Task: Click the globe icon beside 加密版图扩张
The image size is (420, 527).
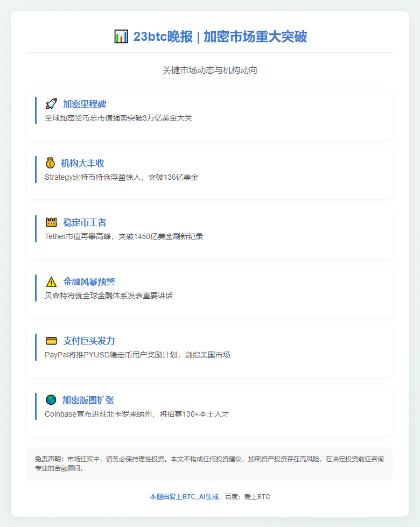Action: click(51, 400)
